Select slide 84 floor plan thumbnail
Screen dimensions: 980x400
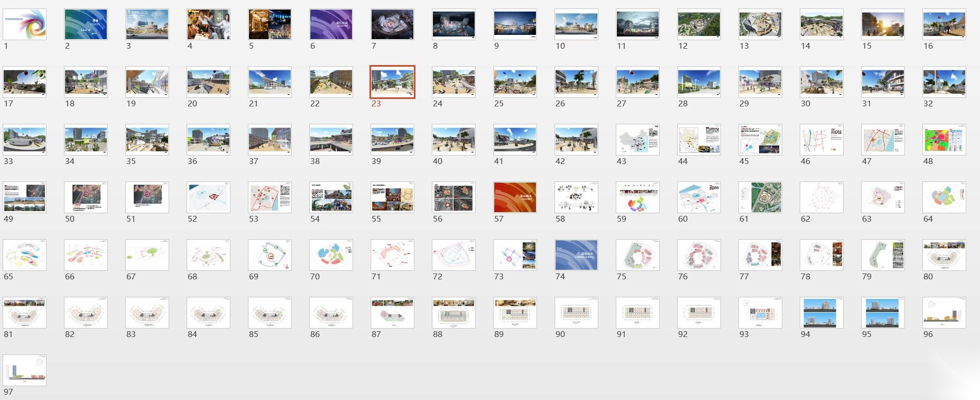[x=208, y=313]
